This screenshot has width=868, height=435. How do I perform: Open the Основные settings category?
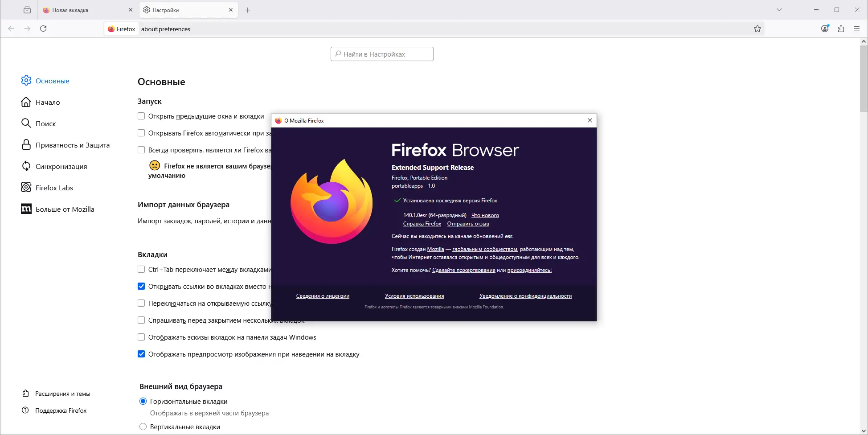pyautogui.click(x=45, y=81)
